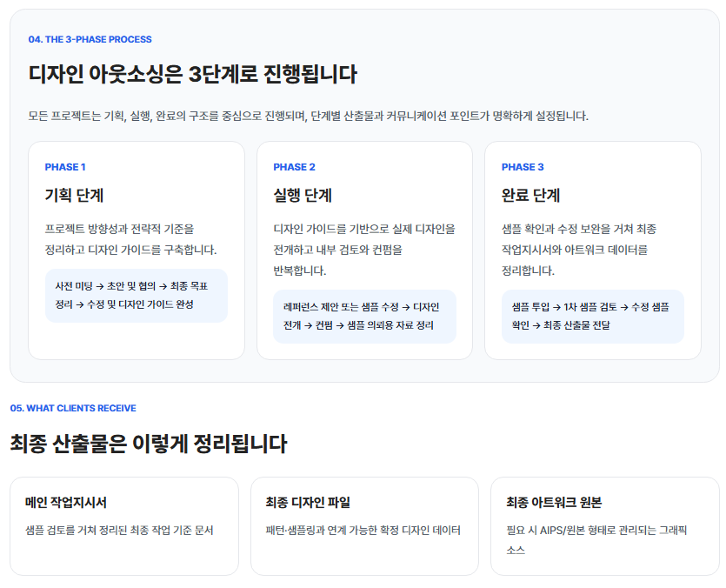The height and width of the screenshot is (588, 726).
Task: Click the 실행 단계 description about 디자인 가이드
Action: click(363, 250)
